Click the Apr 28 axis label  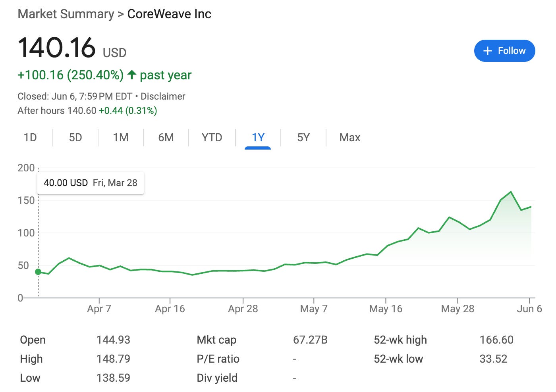tap(243, 309)
